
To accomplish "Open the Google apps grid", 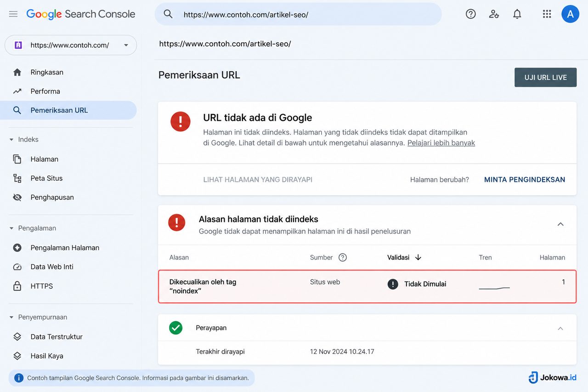I will coord(547,14).
